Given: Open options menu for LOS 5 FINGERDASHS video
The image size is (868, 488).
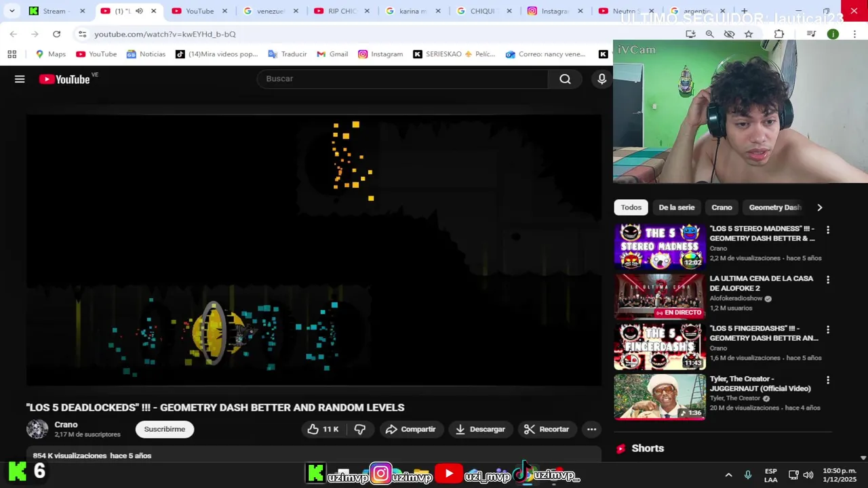Looking at the screenshot, I should coord(827,329).
